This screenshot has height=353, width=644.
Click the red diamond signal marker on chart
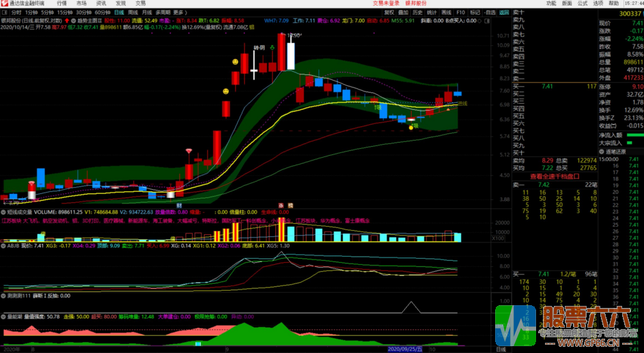[x=188, y=150]
